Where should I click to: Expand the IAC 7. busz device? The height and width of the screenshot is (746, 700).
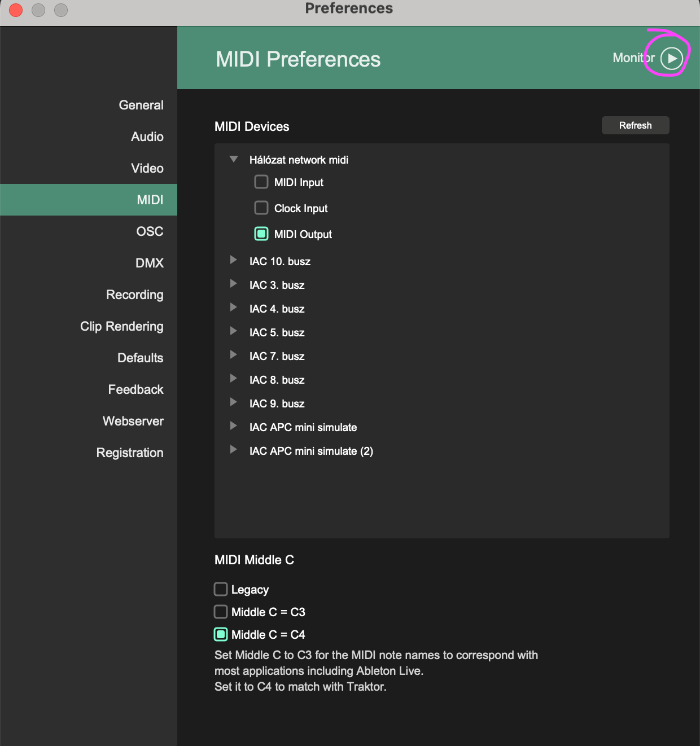234,355
